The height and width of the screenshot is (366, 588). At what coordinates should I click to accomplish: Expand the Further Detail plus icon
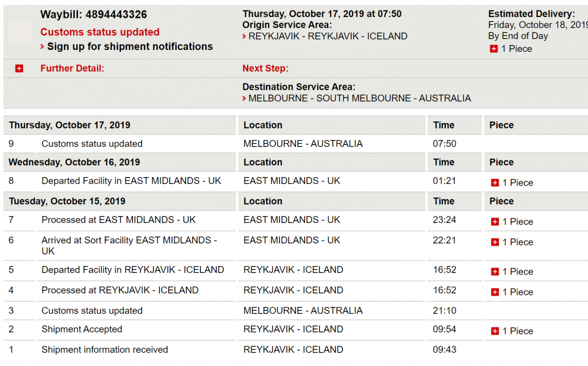click(19, 68)
